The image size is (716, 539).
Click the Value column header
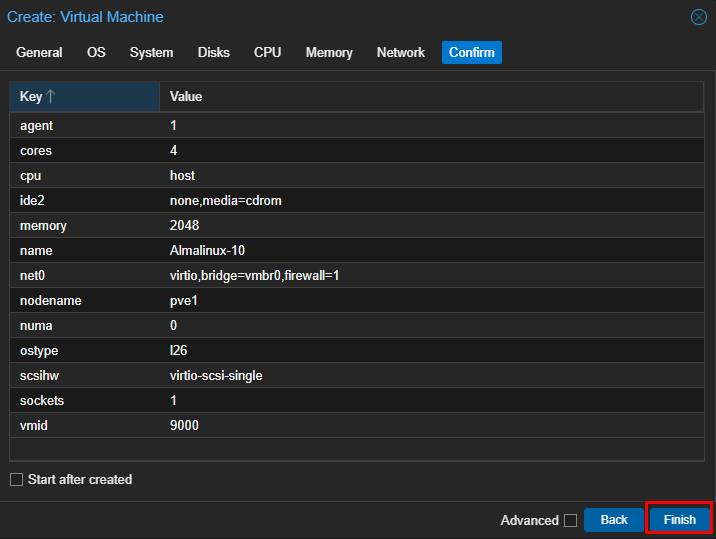[432, 96]
